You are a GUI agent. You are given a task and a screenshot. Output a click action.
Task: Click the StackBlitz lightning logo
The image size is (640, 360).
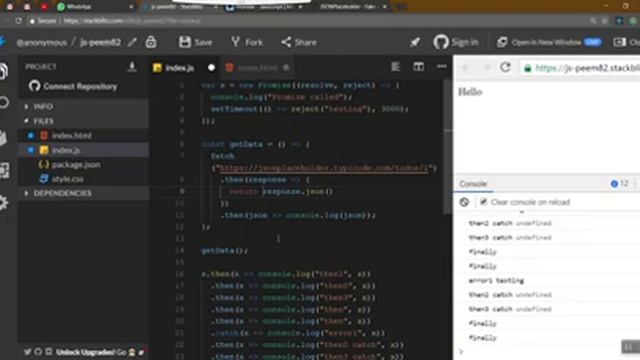pos(2,42)
